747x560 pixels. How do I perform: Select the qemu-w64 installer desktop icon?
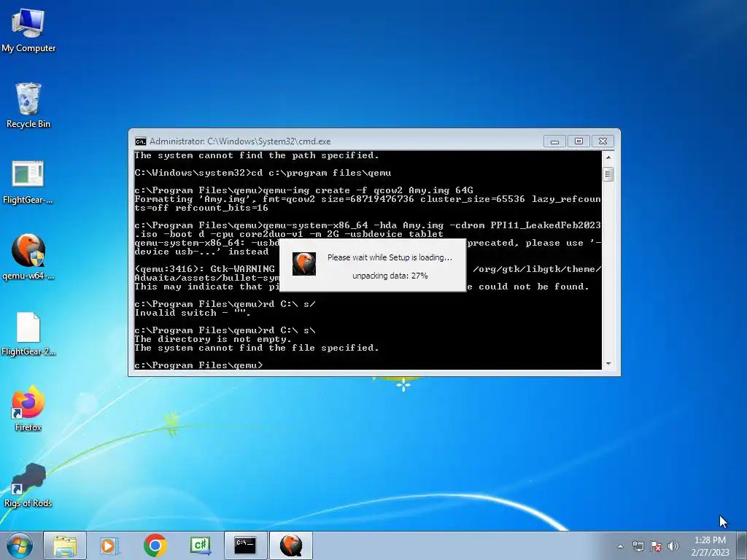pyautogui.click(x=28, y=257)
